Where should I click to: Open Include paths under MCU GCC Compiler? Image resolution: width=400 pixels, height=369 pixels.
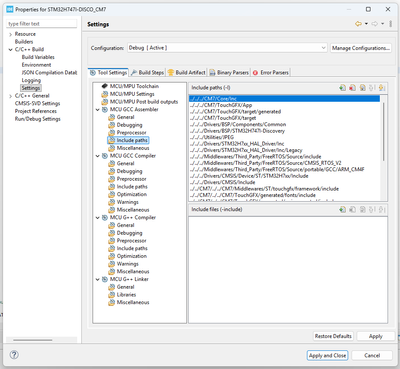pyautogui.click(x=132, y=187)
